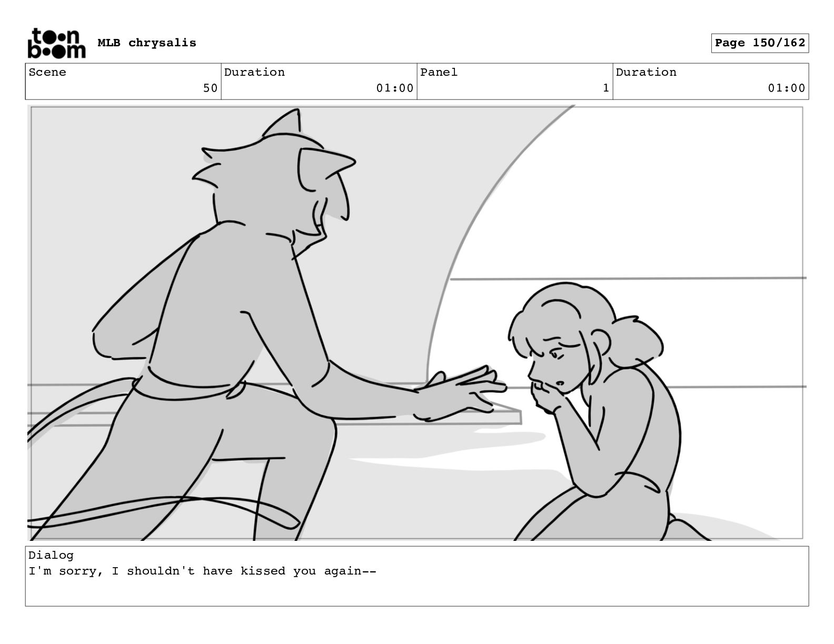Viewport: 834px width, 644px height.
Task: Select the dialog line 'I'm sorry, I shouldn't have kissed you again--'
Action: [202, 571]
